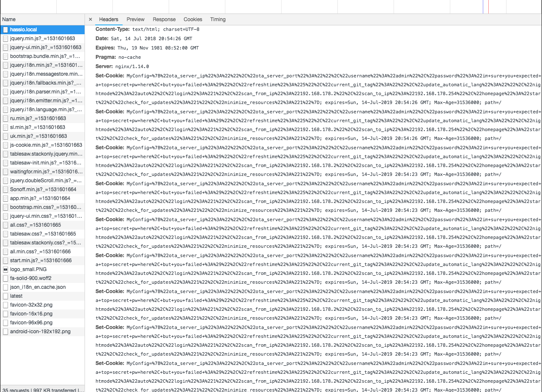542x392 pixels.
Task: Click the icon for android-icon-192x192.png
Action: tap(5, 332)
